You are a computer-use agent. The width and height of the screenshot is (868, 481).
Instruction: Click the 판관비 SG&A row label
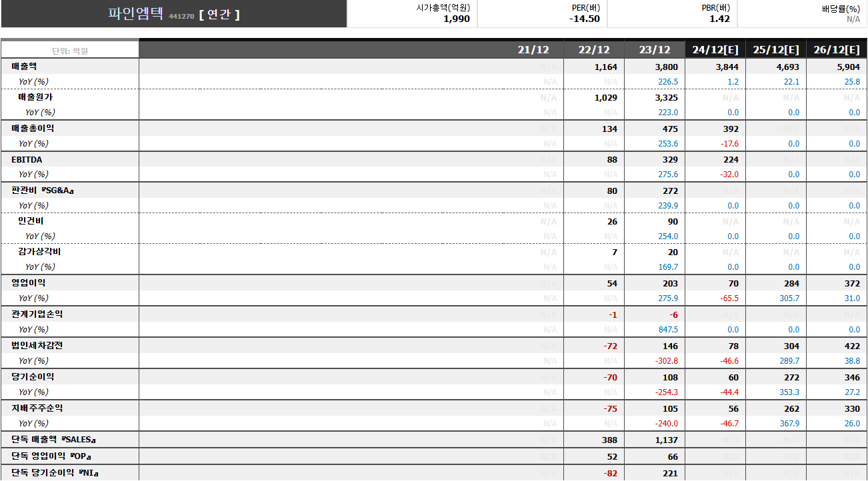[42, 191]
